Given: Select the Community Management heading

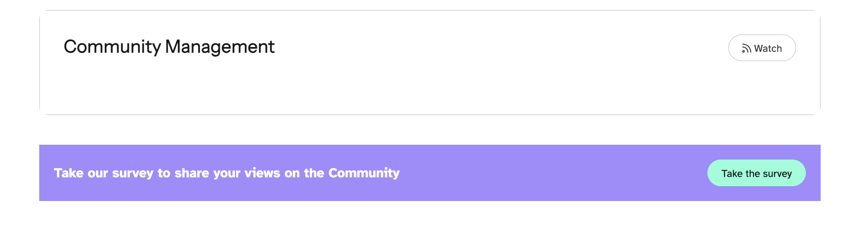Looking at the screenshot, I should coord(169,47).
